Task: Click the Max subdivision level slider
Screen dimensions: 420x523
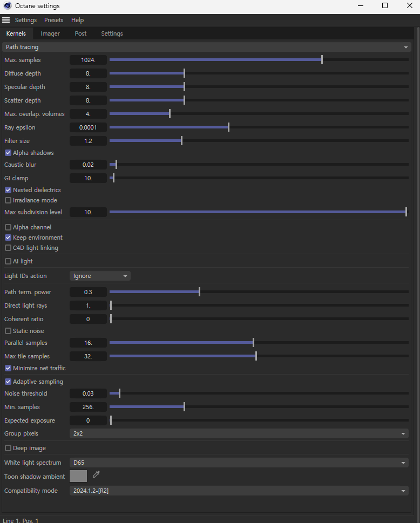Action: click(259, 212)
